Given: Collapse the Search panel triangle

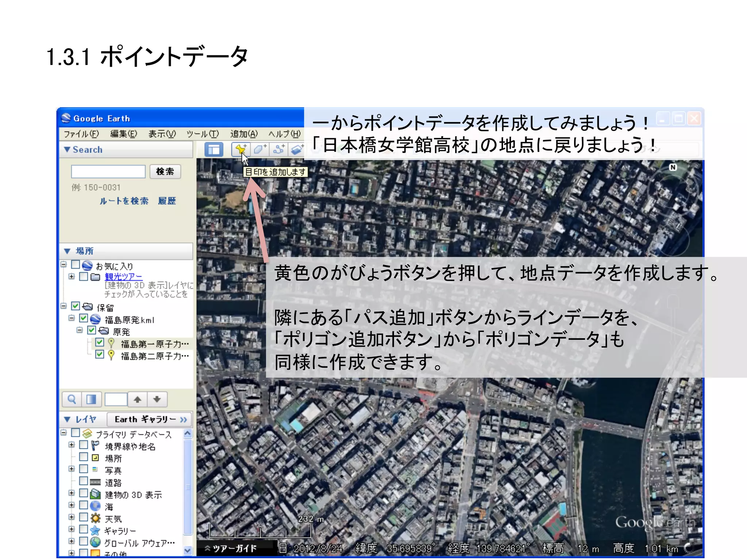Looking at the screenshot, I should [x=67, y=149].
